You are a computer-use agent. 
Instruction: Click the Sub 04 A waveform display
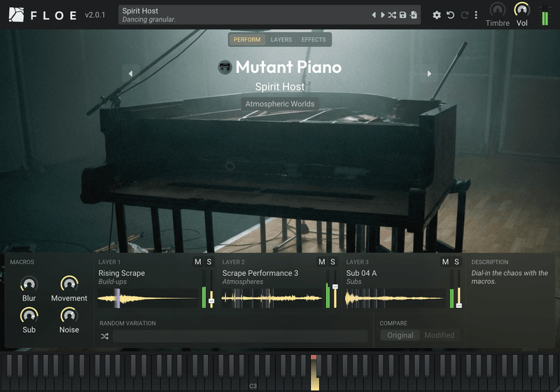point(395,298)
